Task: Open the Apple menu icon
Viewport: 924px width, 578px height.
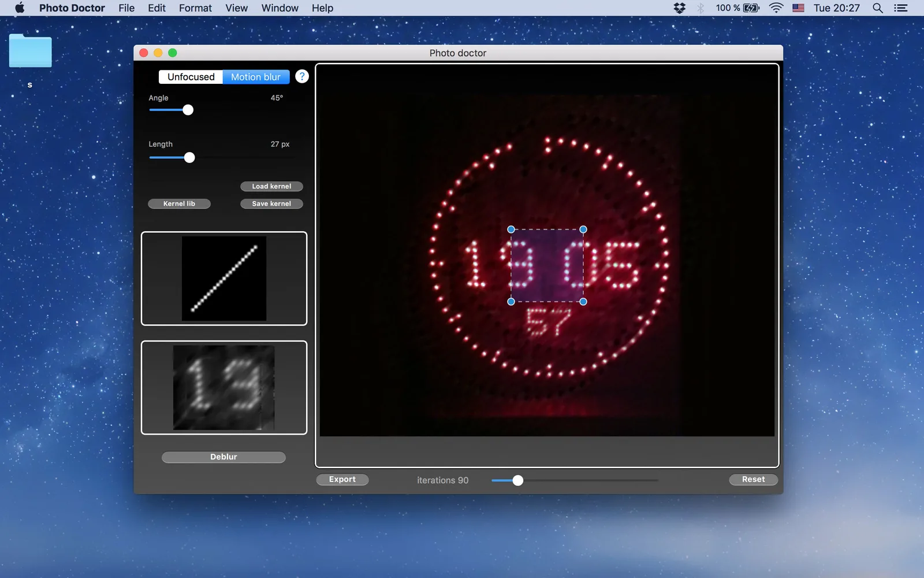Action: click(x=20, y=8)
